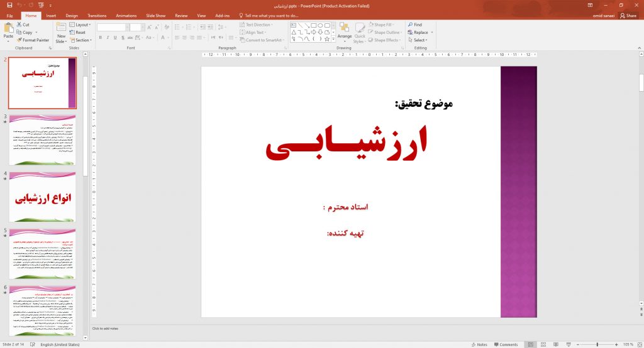
Task: Click the Share button
Action: point(628,16)
